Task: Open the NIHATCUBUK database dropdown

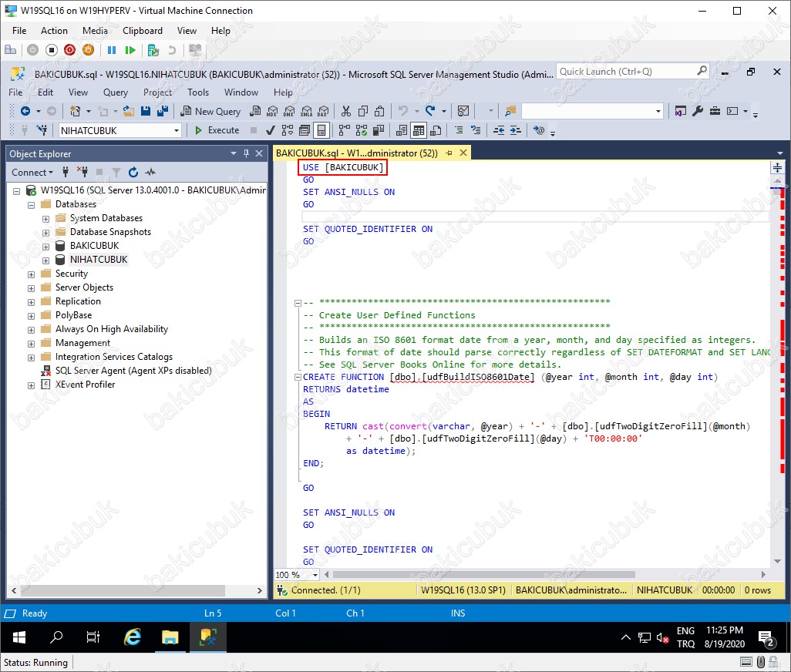Action: tap(176, 130)
